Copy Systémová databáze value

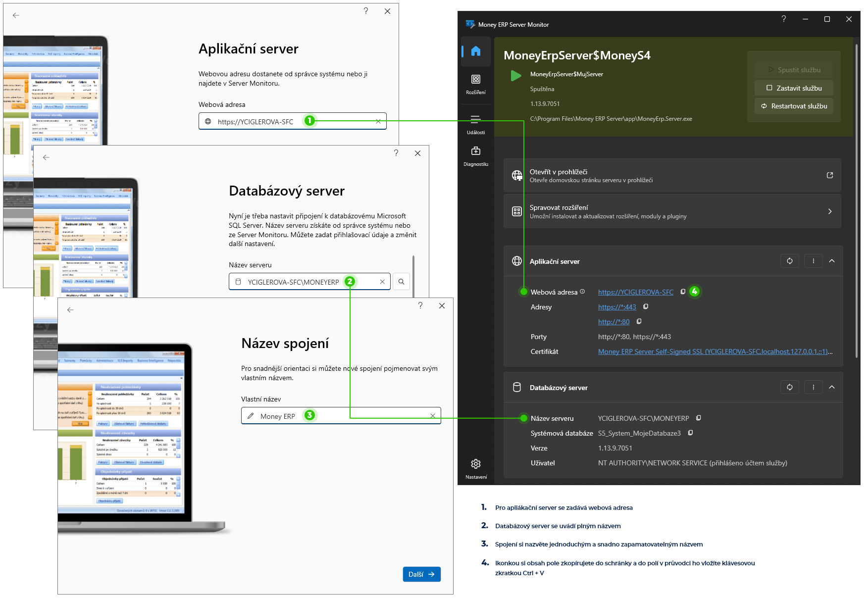pos(690,433)
